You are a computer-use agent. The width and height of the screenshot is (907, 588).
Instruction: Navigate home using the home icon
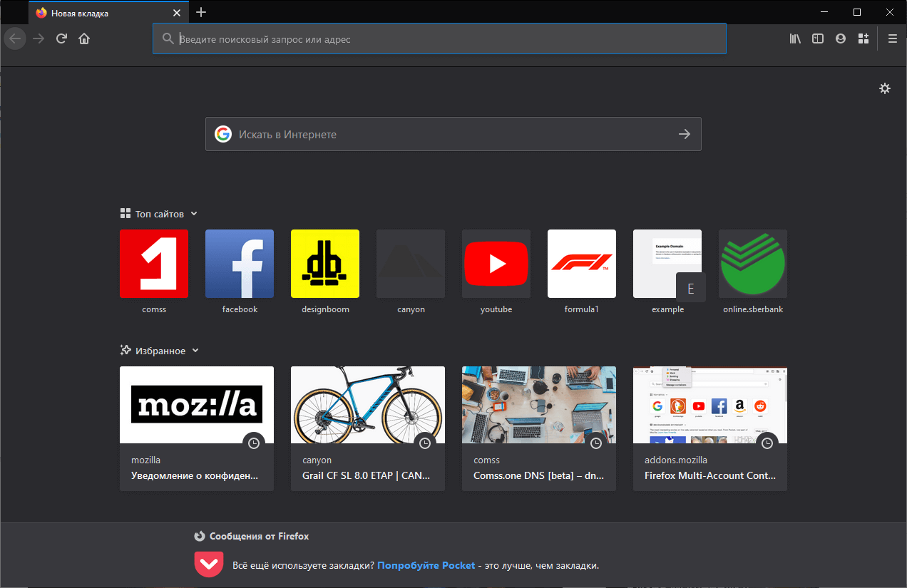click(x=84, y=38)
